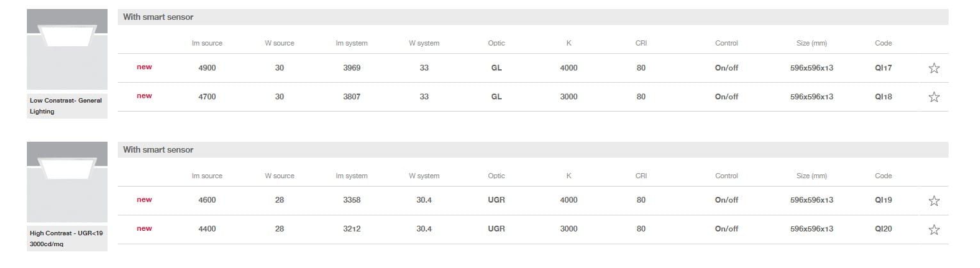Mark QI19 as favorite with star
Screen dimensions: 980x268
933,201
